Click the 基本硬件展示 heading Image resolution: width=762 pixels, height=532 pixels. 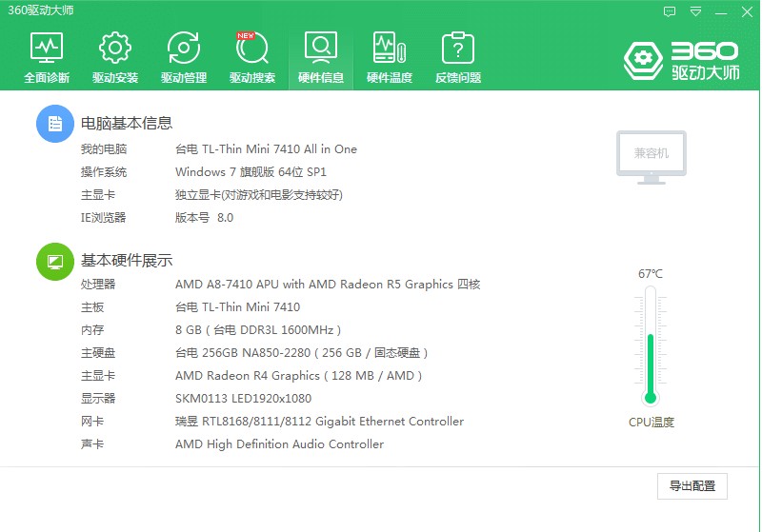pos(127,261)
